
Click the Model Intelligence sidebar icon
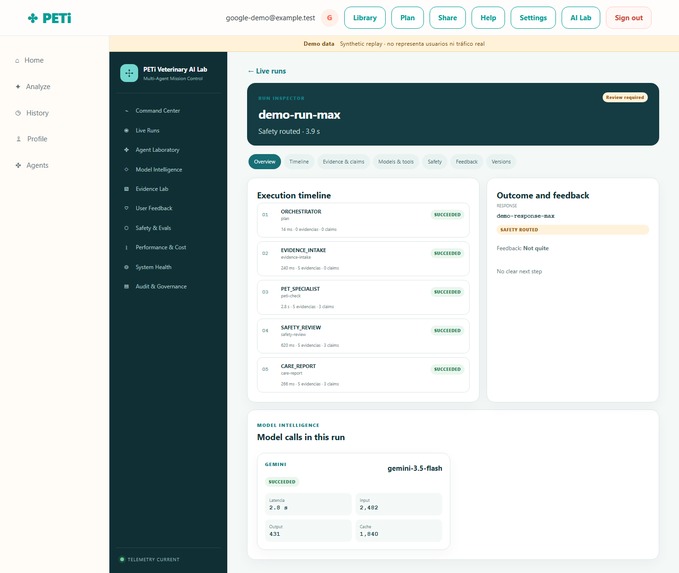point(126,169)
